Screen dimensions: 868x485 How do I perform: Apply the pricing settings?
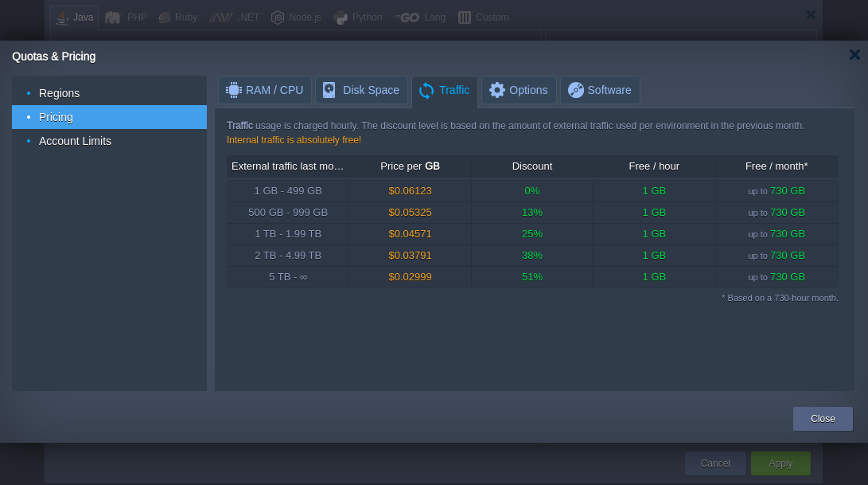pos(780,463)
